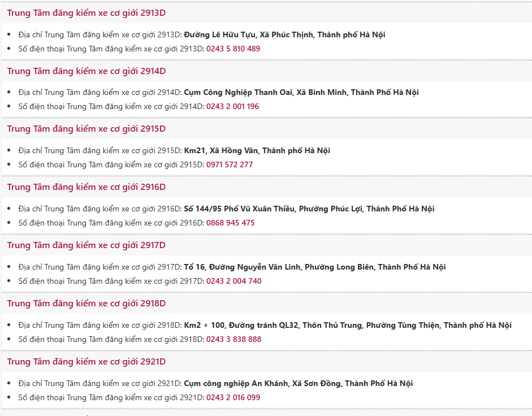The height and width of the screenshot is (416, 532).
Task: Dial phone number 0971 572 277
Action: pos(230,165)
